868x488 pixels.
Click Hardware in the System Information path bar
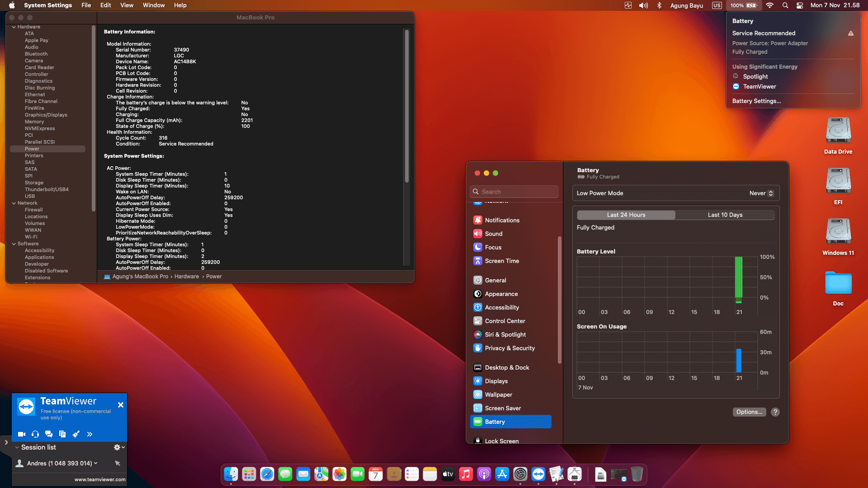click(x=187, y=277)
